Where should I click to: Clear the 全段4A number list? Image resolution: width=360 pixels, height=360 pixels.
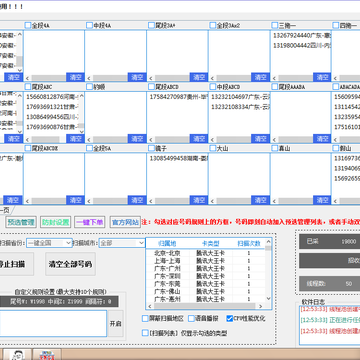pyautogui.click(x=75, y=77)
